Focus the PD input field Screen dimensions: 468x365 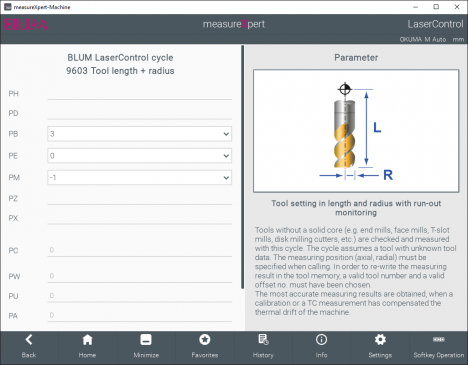point(139,113)
